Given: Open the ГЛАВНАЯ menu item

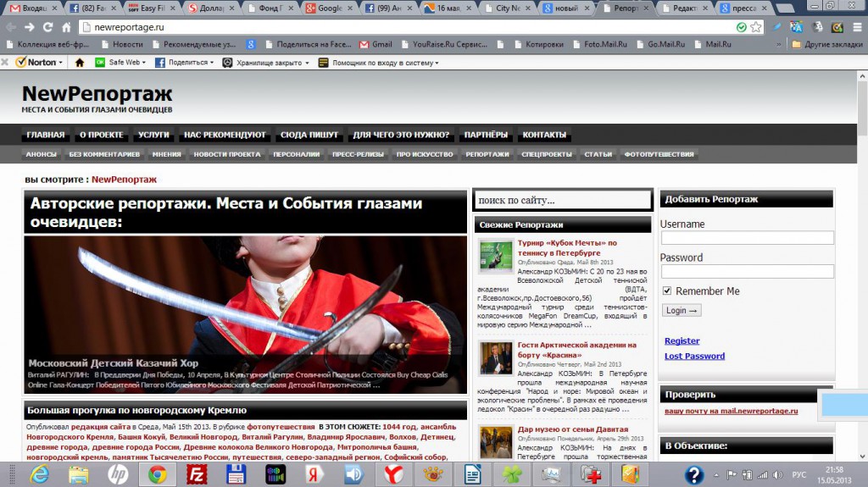Looking at the screenshot, I should [46, 135].
